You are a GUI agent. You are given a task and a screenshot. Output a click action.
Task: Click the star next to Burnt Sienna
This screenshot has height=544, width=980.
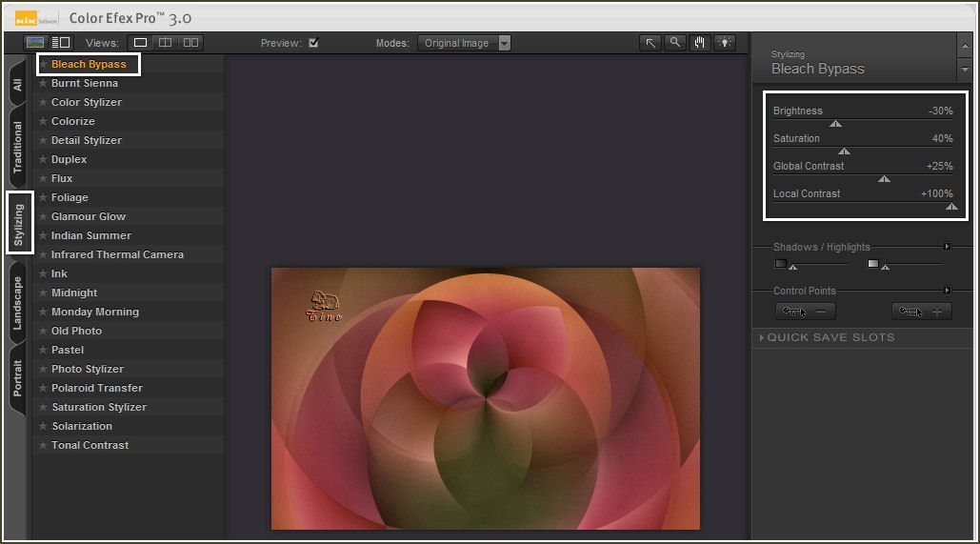coord(43,83)
